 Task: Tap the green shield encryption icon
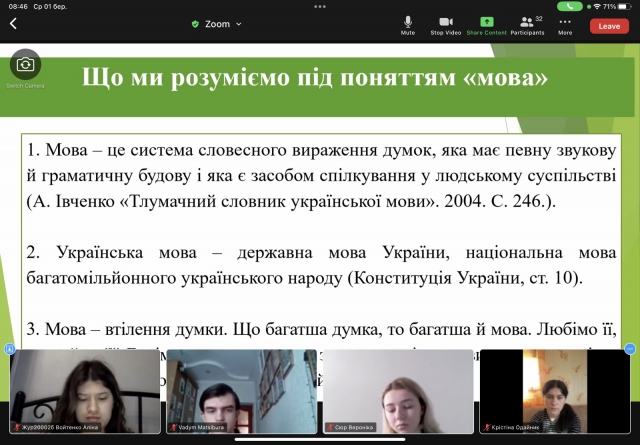click(195, 24)
